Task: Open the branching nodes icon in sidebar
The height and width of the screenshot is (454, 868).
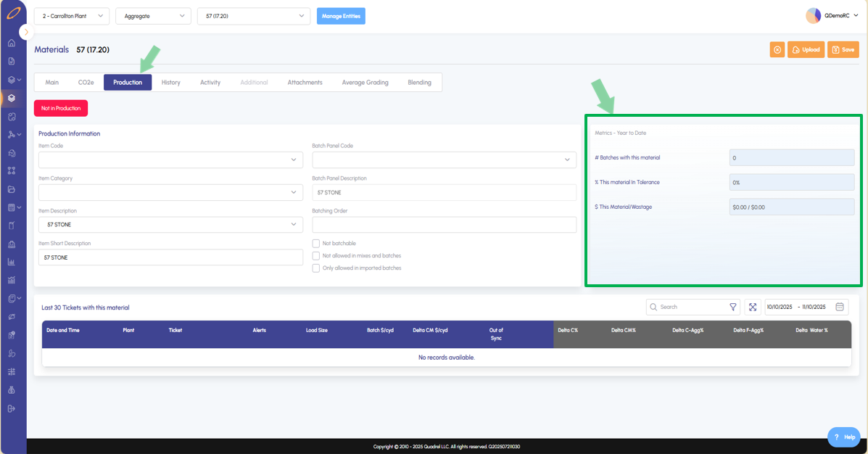Action: click(12, 135)
